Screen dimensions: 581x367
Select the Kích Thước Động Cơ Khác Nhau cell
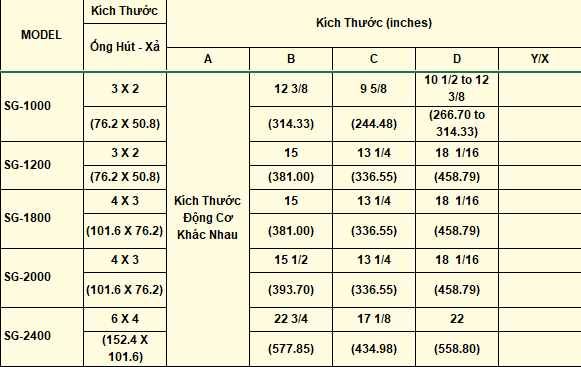coord(208,219)
